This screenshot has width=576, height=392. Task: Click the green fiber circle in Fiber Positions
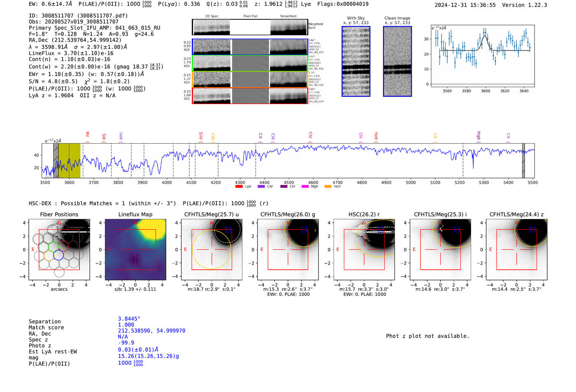pyautogui.click(x=53, y=247)
